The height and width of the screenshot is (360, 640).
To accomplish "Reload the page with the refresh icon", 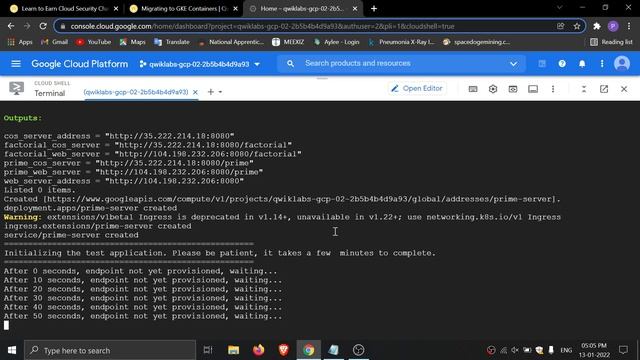I will coord(43,26).
